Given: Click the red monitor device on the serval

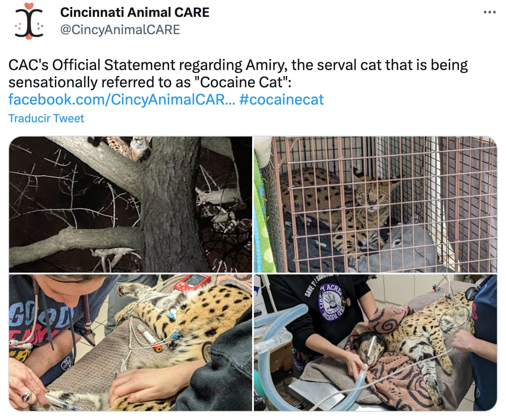Looking at the screenshot, I should (192, 283).
